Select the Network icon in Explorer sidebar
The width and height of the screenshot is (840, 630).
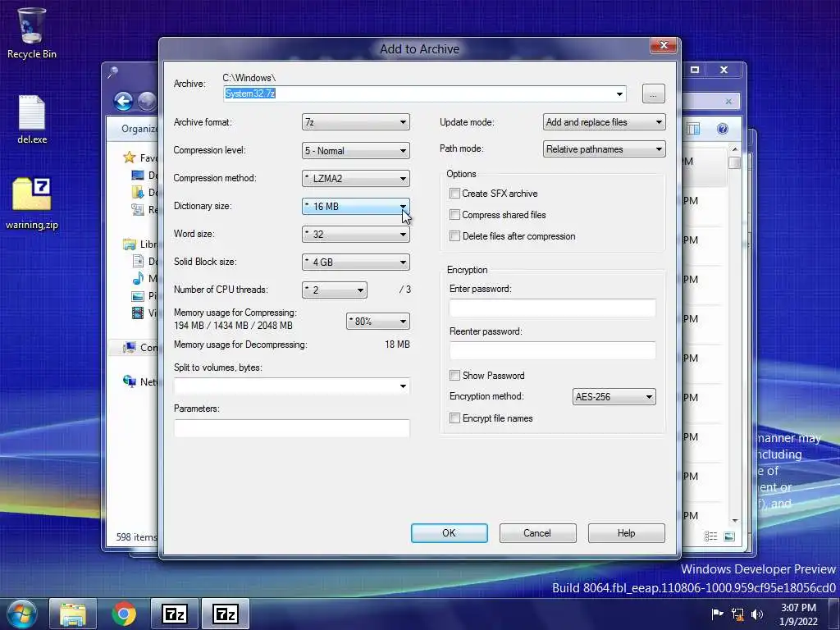tap(129, 381)
